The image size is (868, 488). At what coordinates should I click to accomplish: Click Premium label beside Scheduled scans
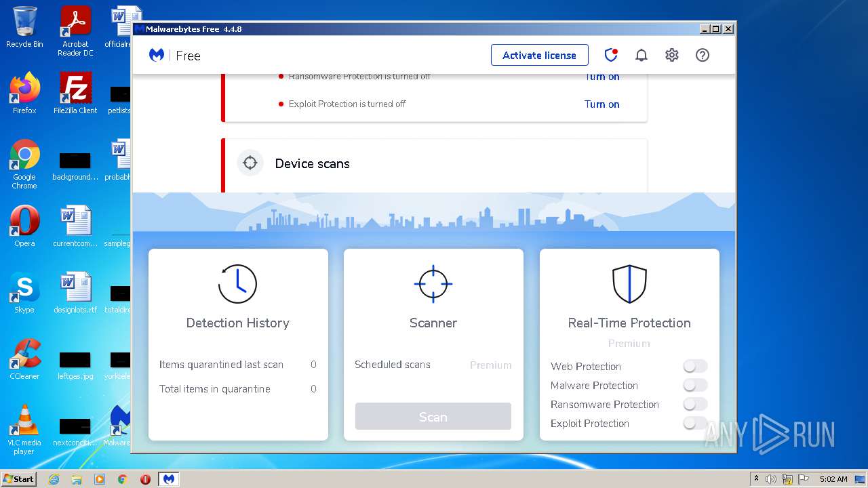490,365
